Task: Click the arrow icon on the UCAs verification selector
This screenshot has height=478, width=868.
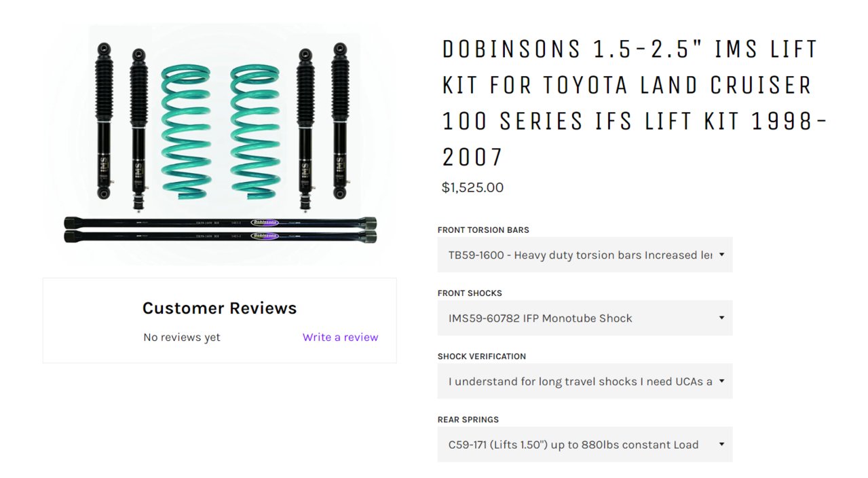Action: point(721,381)
